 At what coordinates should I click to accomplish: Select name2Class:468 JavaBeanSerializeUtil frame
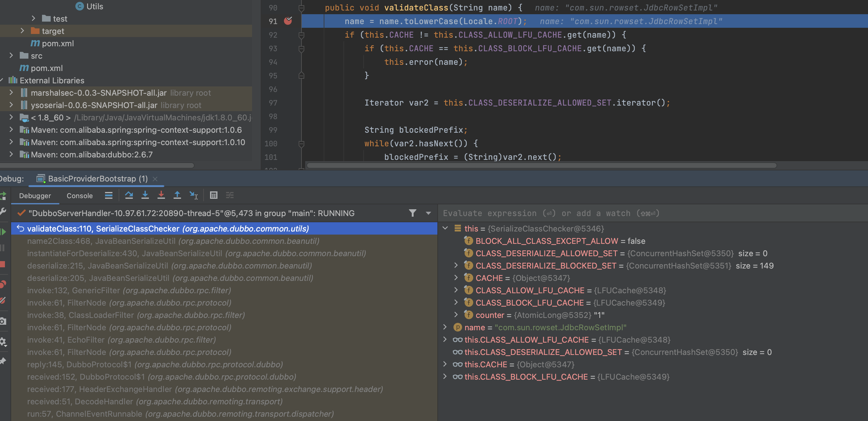point(224,241)
